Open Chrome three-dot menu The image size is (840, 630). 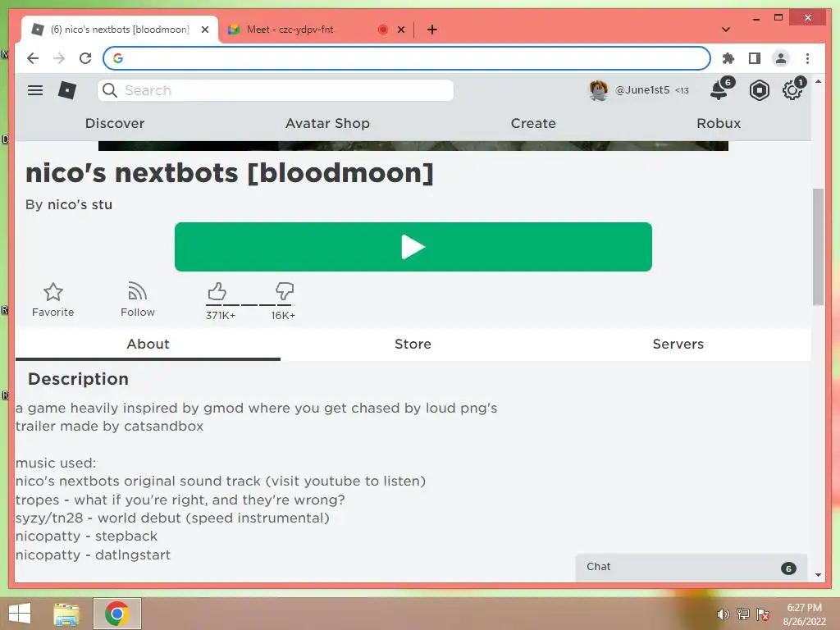pyautogui.click(x=807, y=58)
